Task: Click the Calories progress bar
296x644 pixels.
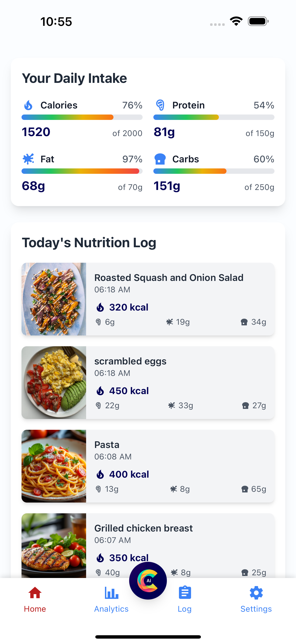Action: pos(82,117)
